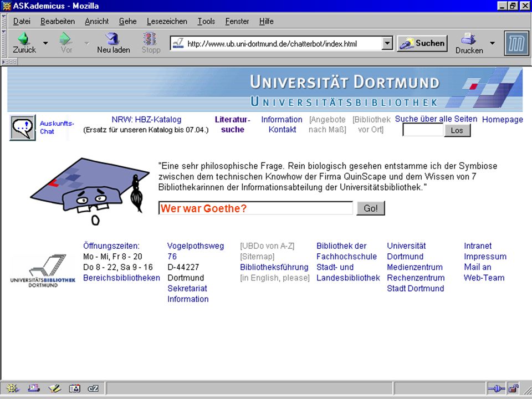
Task: Click the Universität Dortmund banner image
Action: [265, 89]
